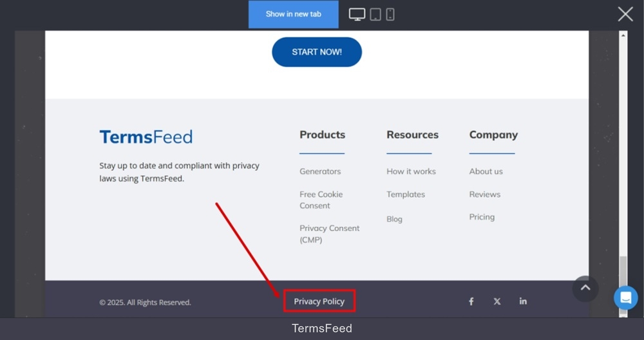Click the TermsFeed caption below preview
The width and height of the screenshot is (644, 340).
point(322,328)
